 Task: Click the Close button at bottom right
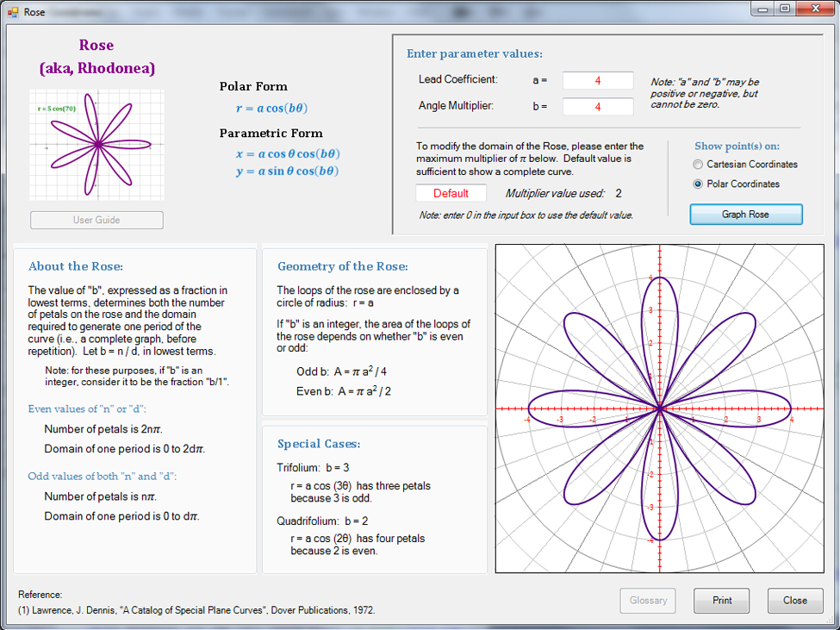point(794,601)
